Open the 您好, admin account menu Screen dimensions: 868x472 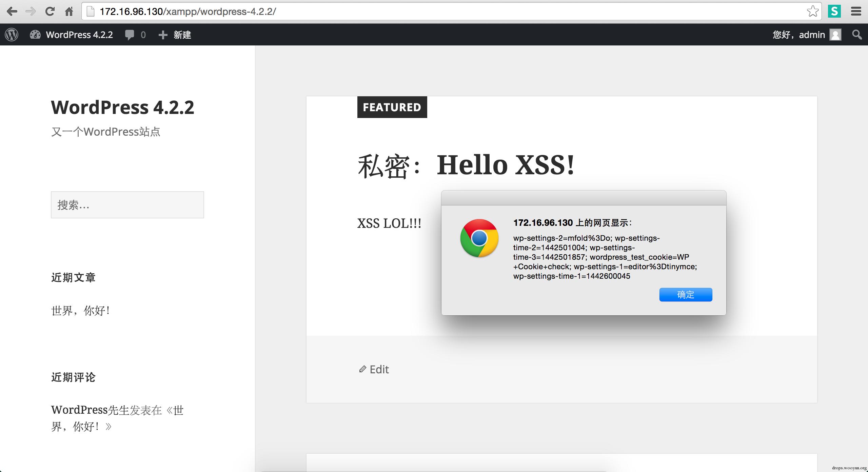[807, 35]
